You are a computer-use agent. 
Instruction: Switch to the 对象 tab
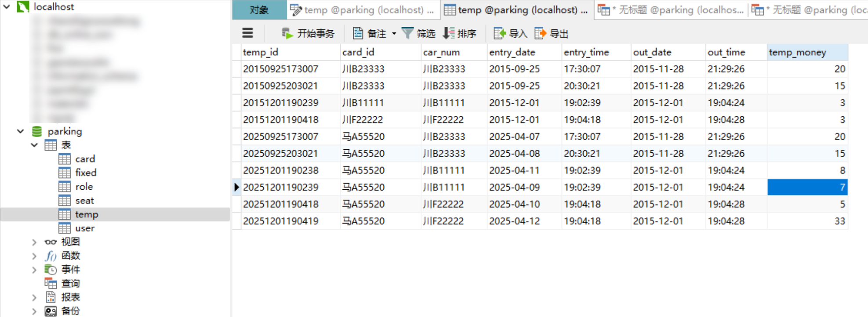259,10
